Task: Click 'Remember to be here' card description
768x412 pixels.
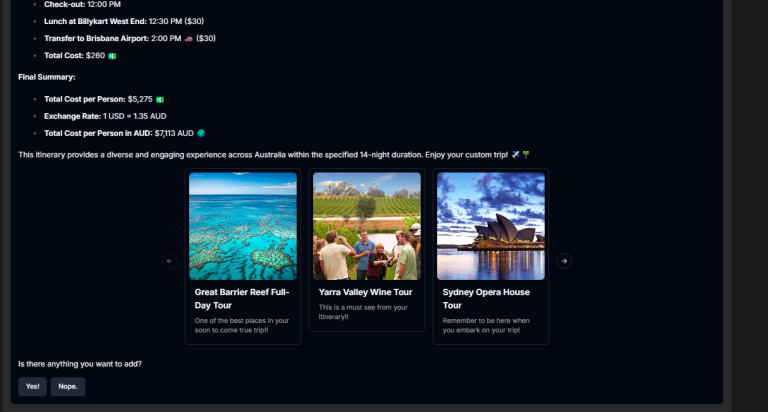Action: 486,325
